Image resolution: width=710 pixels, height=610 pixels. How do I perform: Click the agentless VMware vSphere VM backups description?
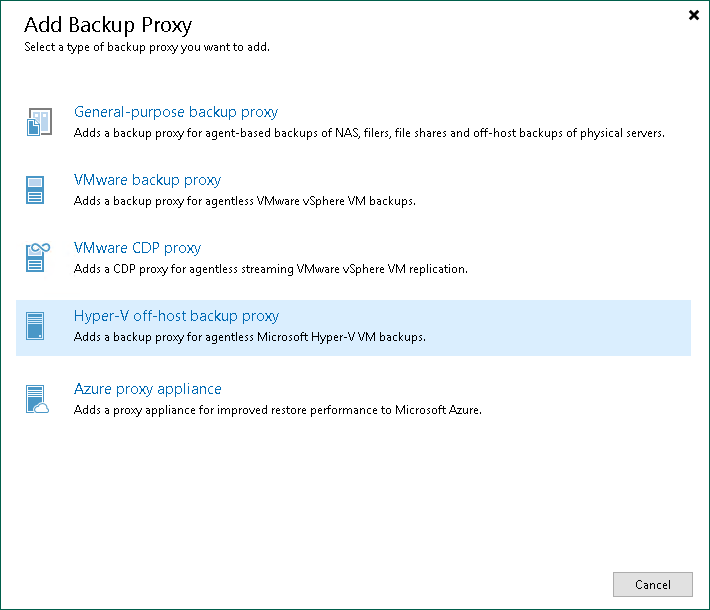point(244,201)
